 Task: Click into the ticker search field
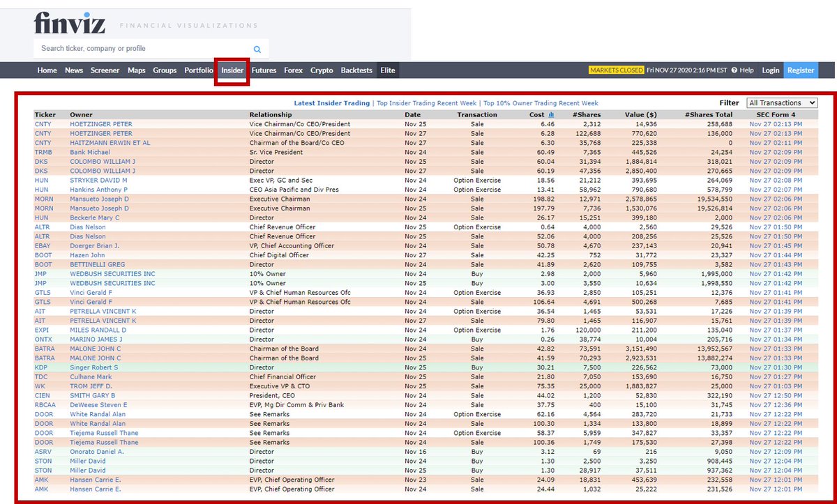click(143, 49)
